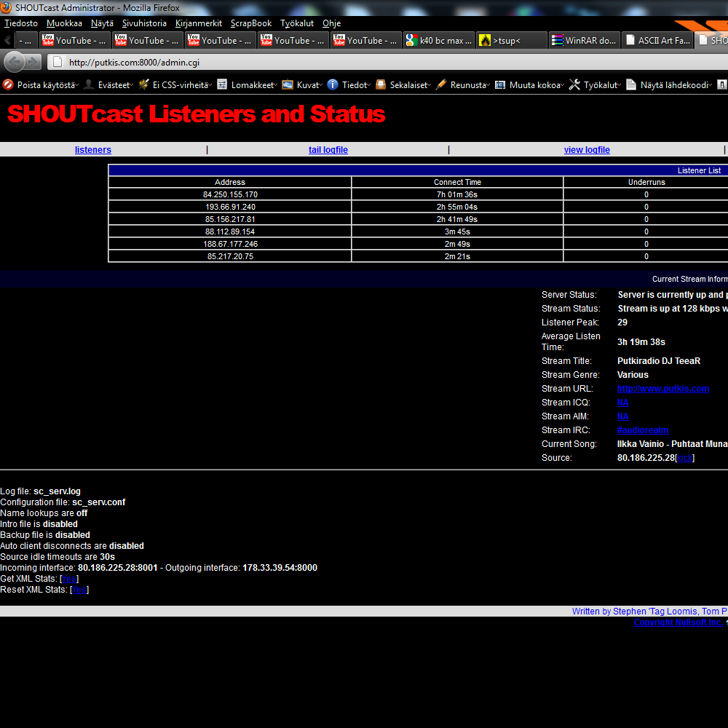The height and width of the screenshot is (728, 728).
Task: Open the Työkalut menu in menu bar
Action: tap(297, 23)
